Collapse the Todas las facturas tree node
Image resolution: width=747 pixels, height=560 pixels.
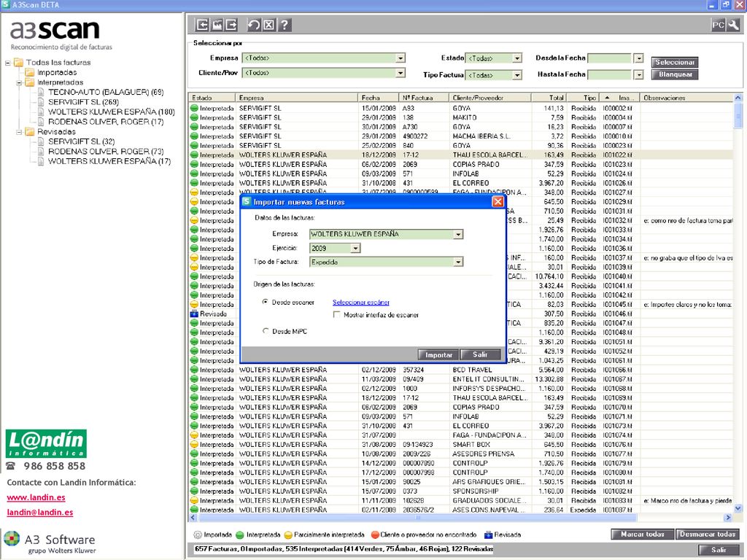pos(7,63)
